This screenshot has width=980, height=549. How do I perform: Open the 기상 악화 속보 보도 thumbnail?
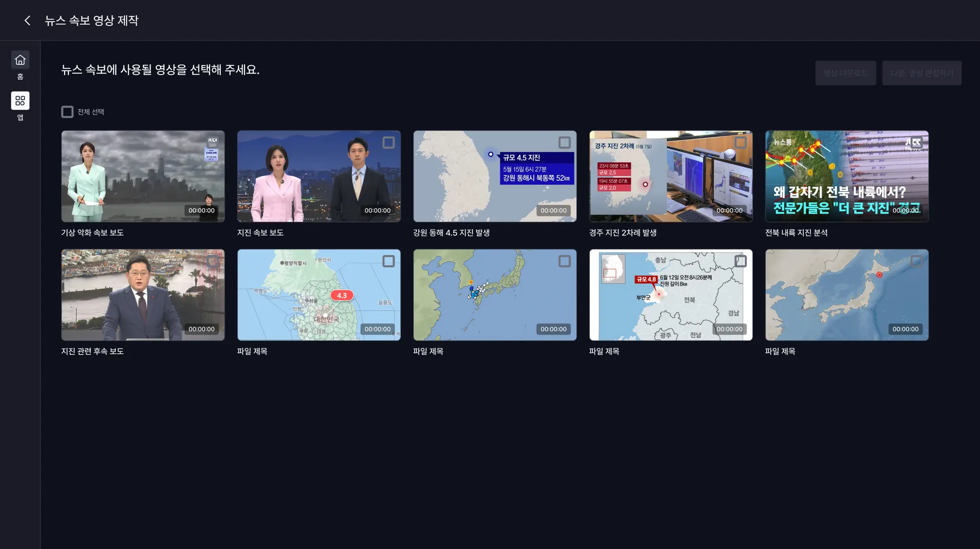[143, 176]
